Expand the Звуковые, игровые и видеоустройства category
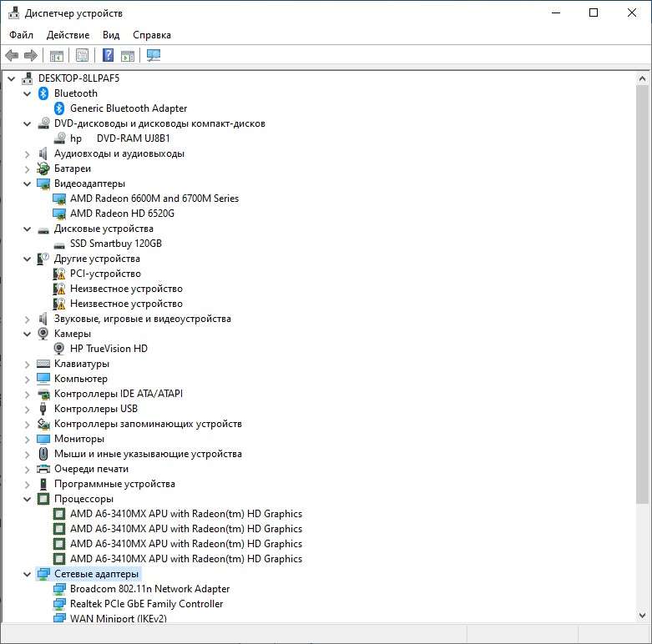Image resolution: width=652 pixels, height=644 pixels. (x=28, y=319)
